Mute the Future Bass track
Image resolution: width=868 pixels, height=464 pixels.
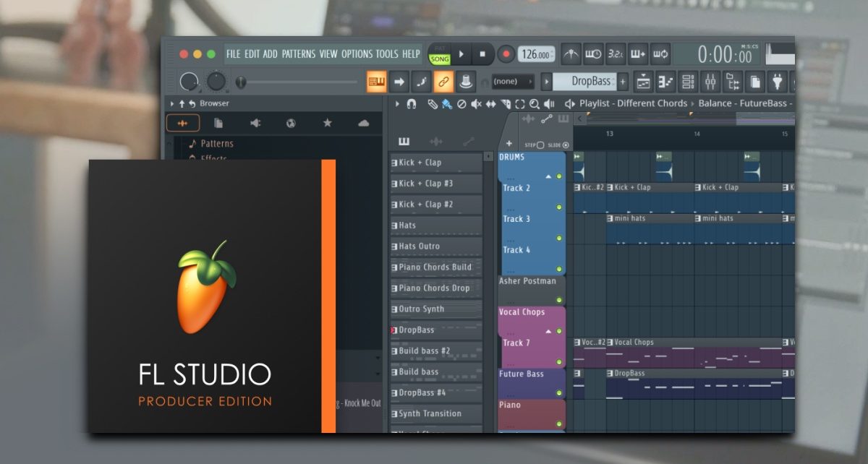(559, 393)
